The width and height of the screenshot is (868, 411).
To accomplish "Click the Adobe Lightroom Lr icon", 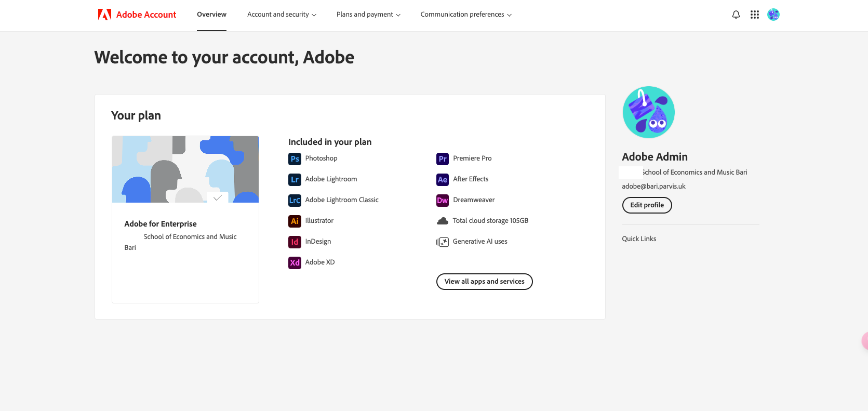I will (295, 180).
